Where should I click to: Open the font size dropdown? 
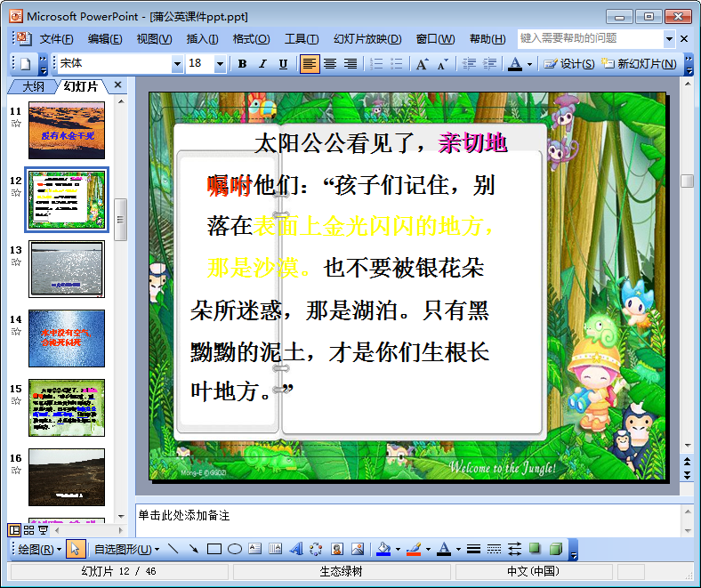[220, 64]
